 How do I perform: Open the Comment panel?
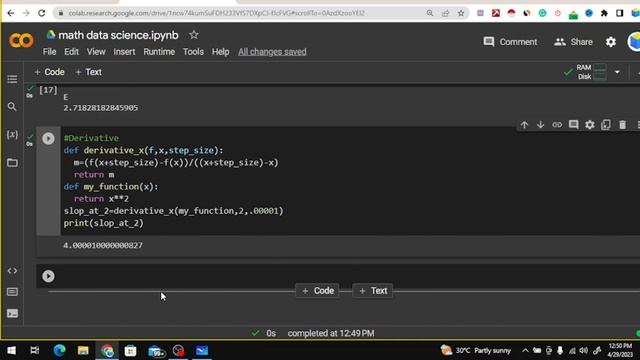pyautogui.click(x=510, y=42)
